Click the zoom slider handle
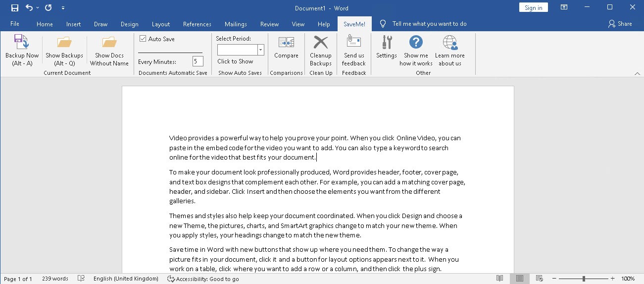 pos(584,279)
